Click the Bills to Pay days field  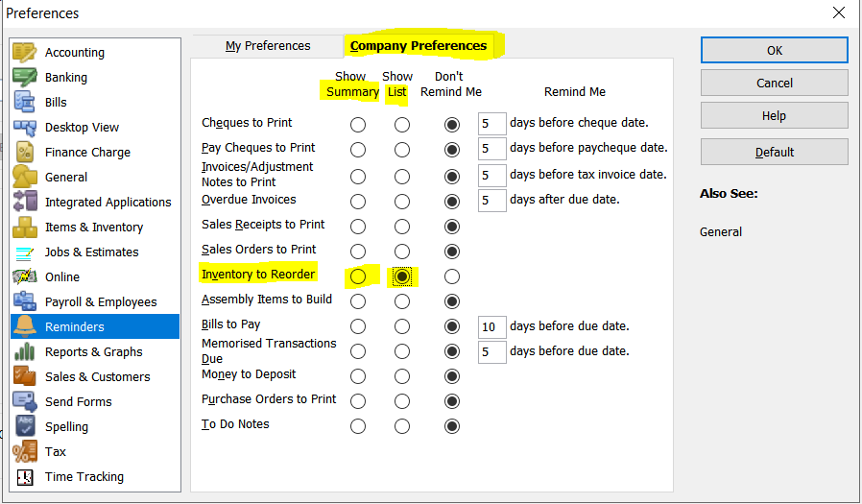[491, 327]
